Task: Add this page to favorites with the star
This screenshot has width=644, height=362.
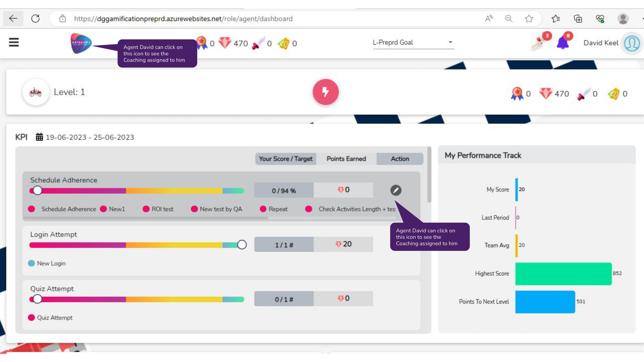Action: pos(529,19)
